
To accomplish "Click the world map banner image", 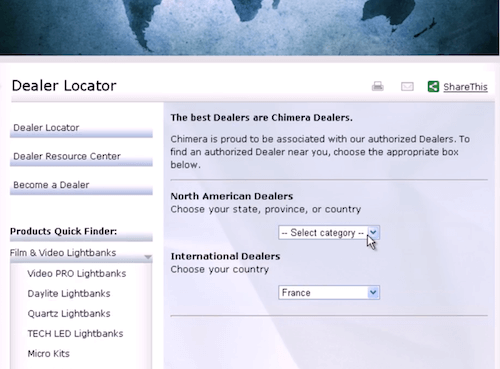I will [249, 27].
